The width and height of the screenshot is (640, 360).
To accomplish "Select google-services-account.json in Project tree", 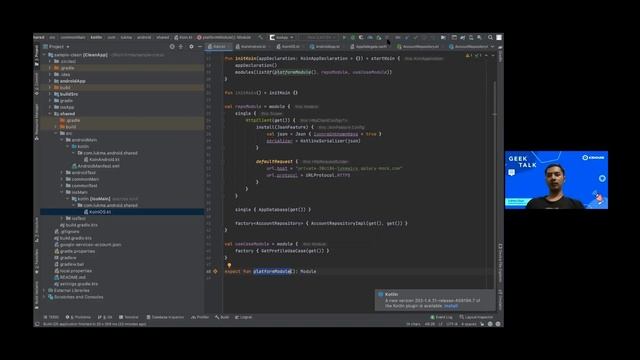I will [89, 244].
